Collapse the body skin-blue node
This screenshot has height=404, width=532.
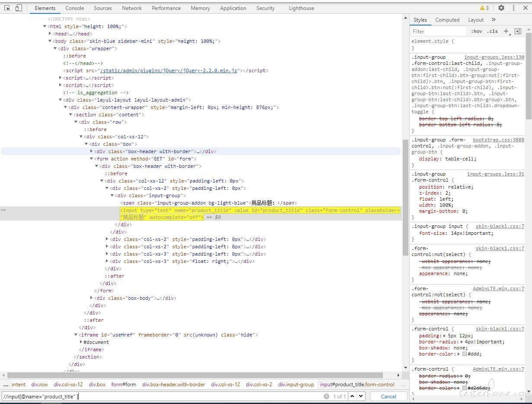point(50,41)
